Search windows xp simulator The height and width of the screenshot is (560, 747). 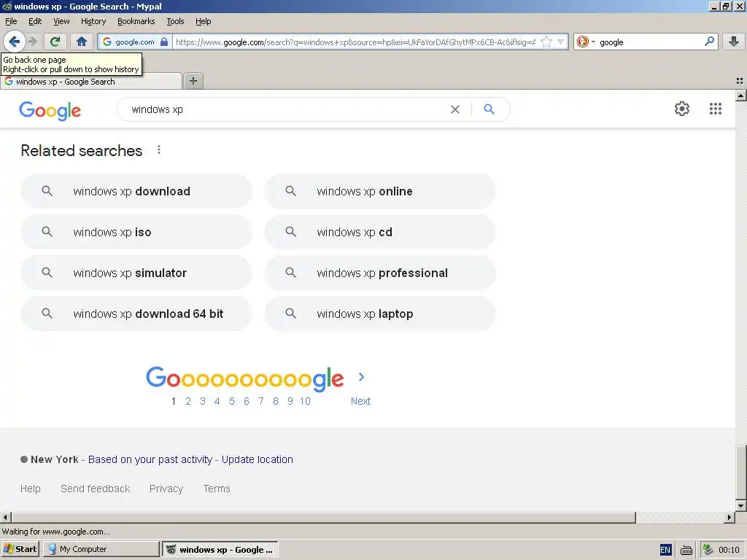136,273
